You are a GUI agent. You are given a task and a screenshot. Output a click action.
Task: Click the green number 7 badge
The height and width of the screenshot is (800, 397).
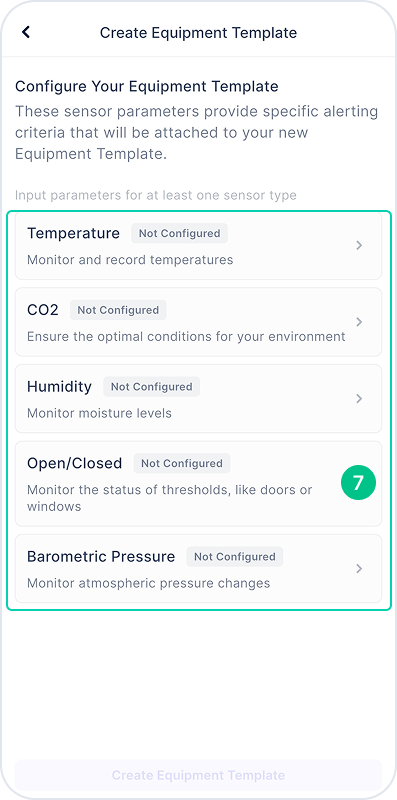(x=358, y=482)
